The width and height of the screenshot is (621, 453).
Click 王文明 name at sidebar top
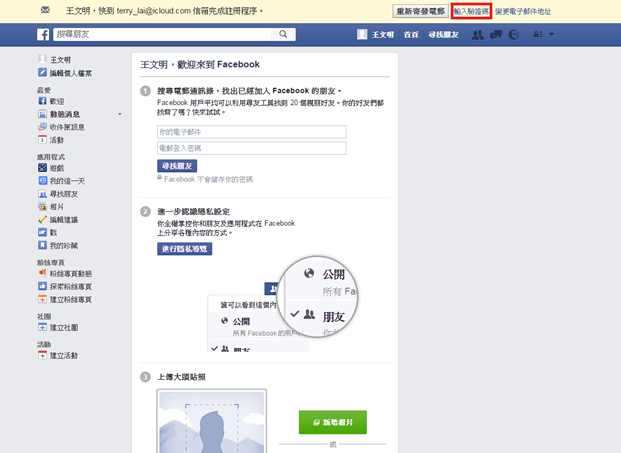pyautogui.click(x=61, y=60)
